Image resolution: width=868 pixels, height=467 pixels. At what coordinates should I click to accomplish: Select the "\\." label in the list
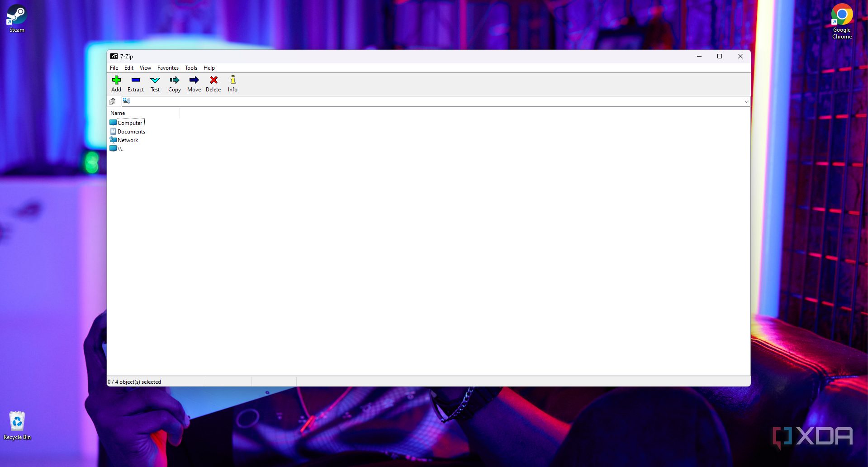click(120, 149)
